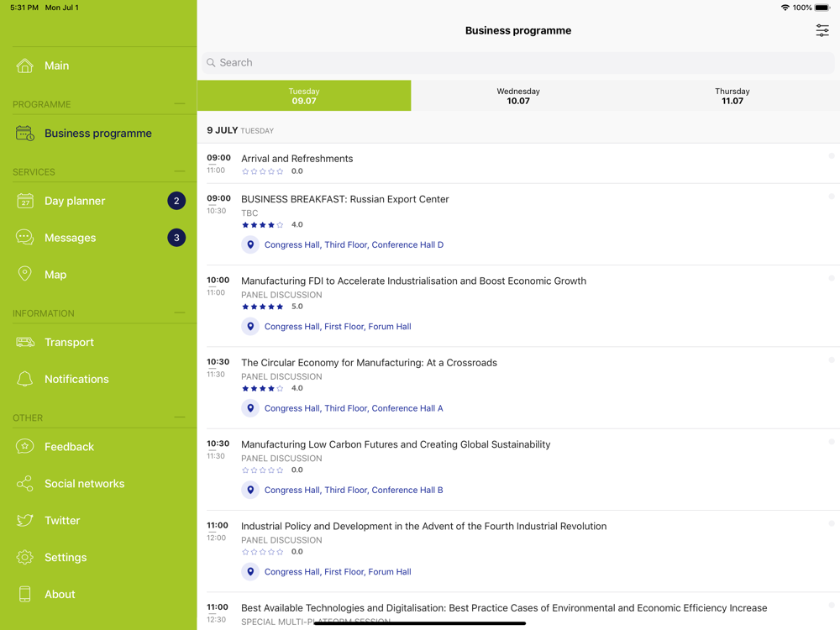Toggle favorite dot for Circular Economy session
The image size is (840, 630).
tap(831, 360)
